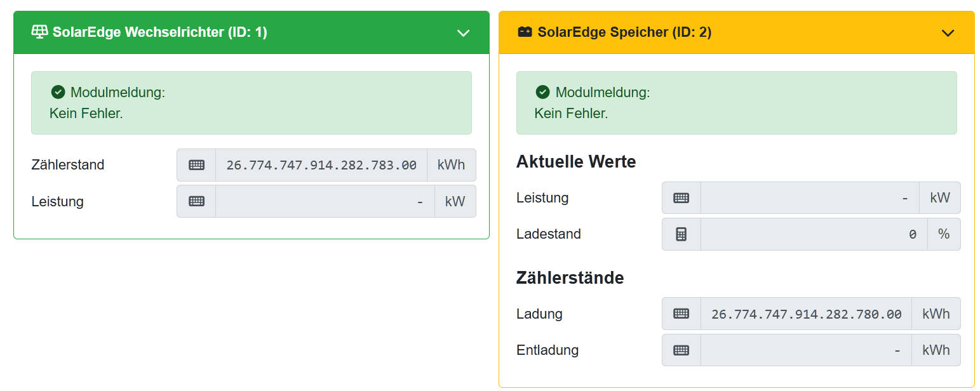This screenshot has height=391, width=980.
Task: Click checkmark icon in Speicher Modulmeldung
Action: coord(542,93)
